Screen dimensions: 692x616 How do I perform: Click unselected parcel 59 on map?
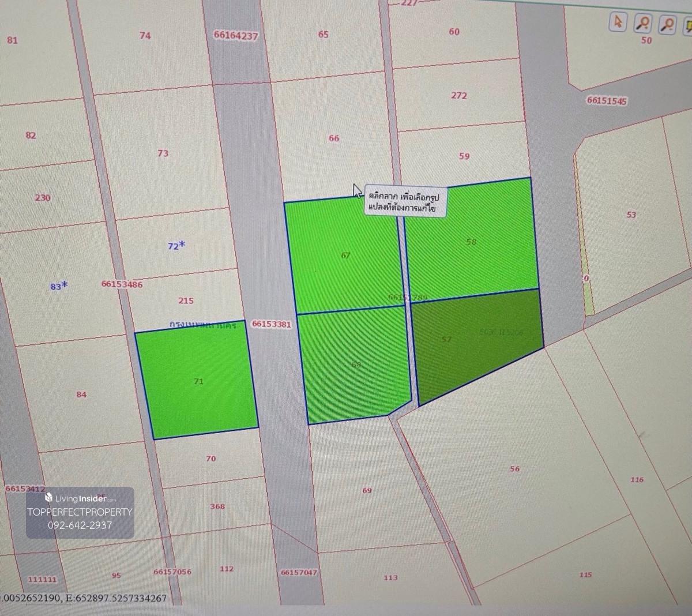click(x=464, y=156)
